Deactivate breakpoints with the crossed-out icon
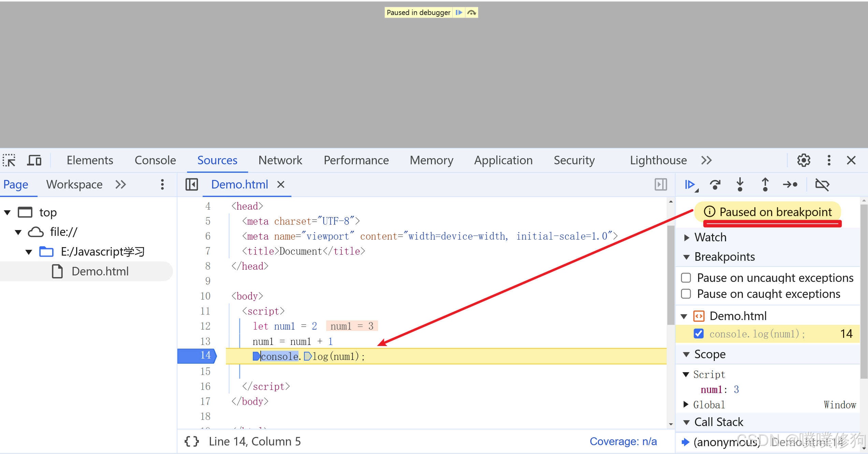Screen dimensions: 868x454 point(822,185)
